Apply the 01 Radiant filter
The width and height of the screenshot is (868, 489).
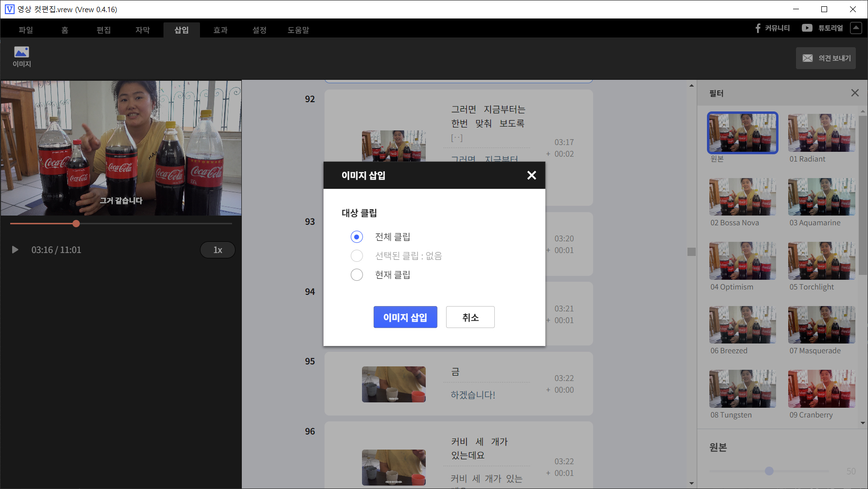[x=822, y=133]
